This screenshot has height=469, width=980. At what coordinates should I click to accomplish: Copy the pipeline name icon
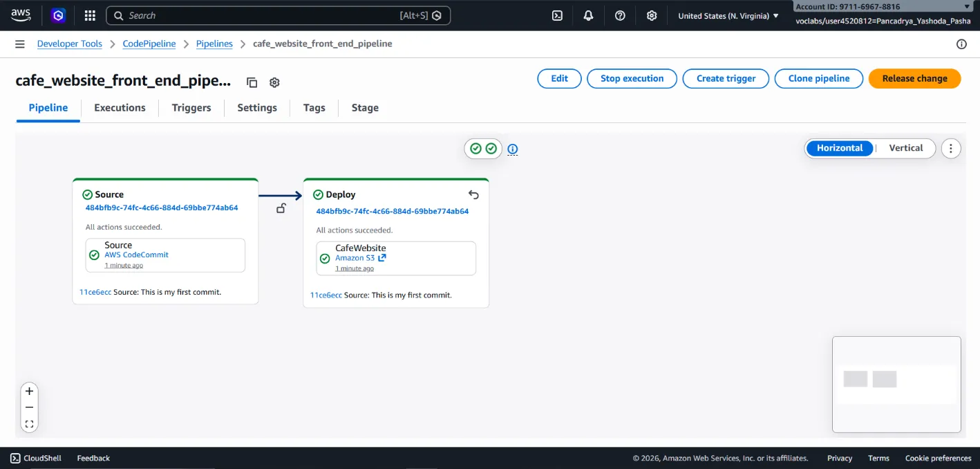pyautogui.click(x=252, y=82)
